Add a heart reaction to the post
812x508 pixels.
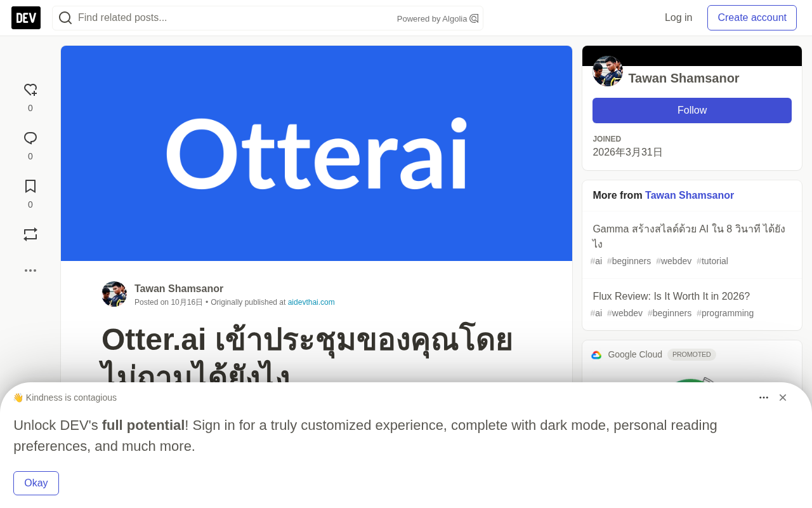(30, 90)
